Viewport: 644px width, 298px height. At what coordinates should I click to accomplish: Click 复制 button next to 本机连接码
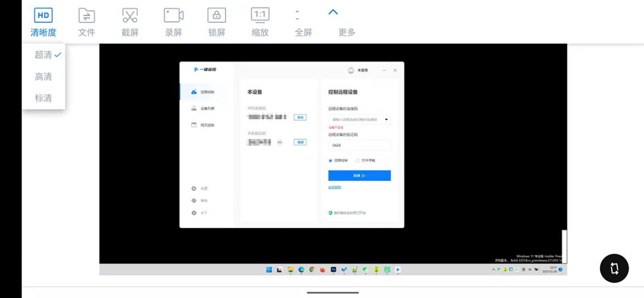[x=300, y=117]
